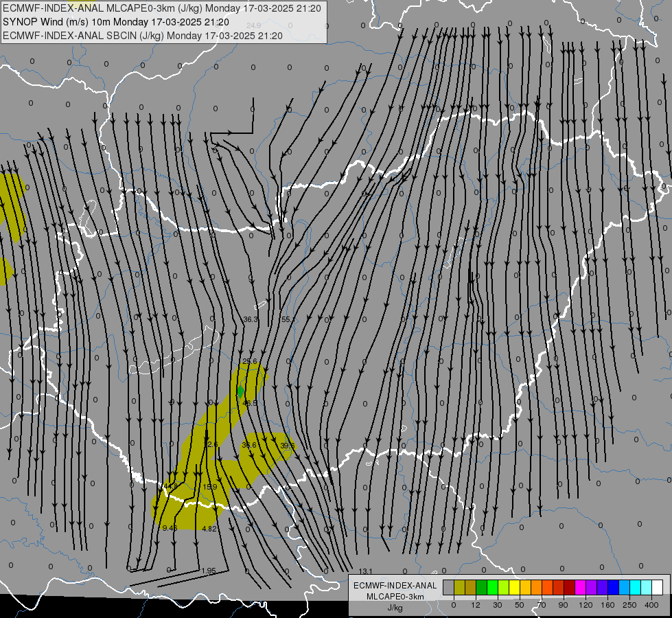Screen dimensions: 672x618
Task: Click the map value 13.1
Action: click(x=366, y=571)
